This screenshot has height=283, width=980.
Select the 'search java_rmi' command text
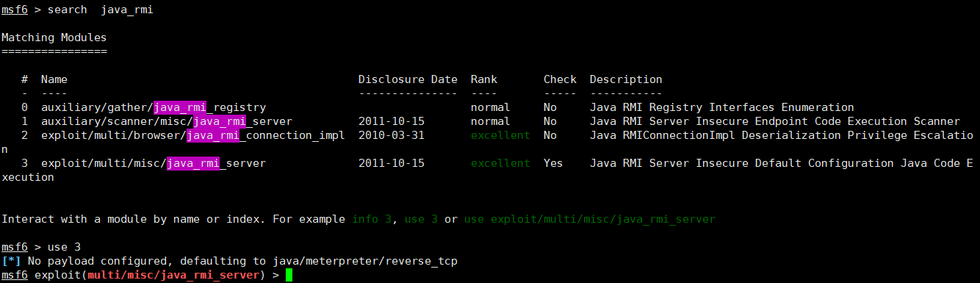click(100, 10)
